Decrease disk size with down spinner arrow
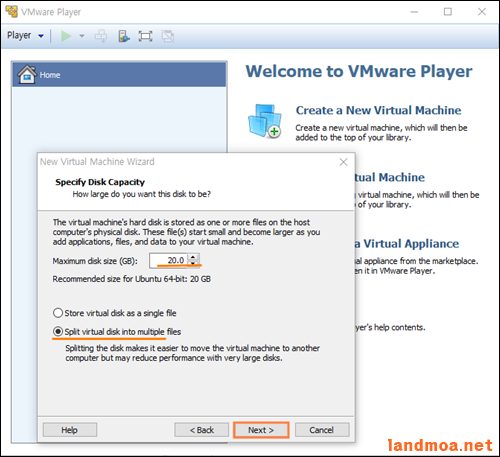This screenshot has width=500, height=457. pyautogui.click(x=193, y=264)
